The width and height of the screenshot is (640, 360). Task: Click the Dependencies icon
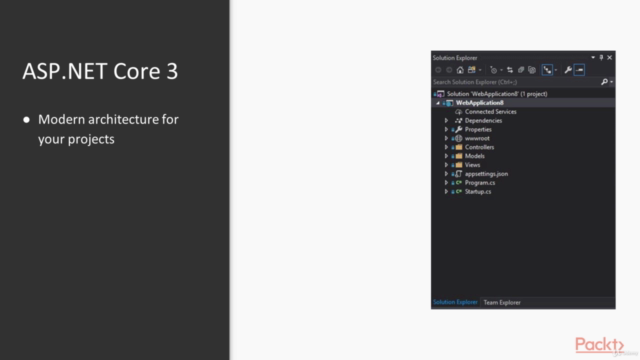click(x=459, y=120)
